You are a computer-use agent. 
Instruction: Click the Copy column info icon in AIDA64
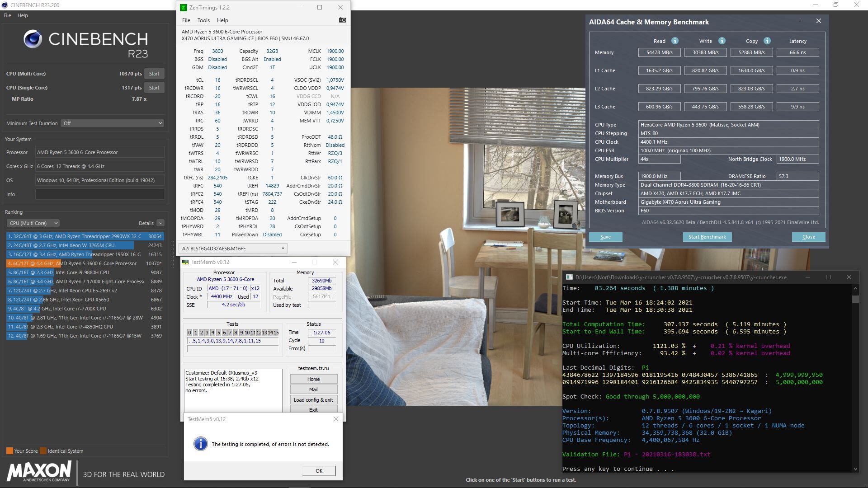point(767,41)
